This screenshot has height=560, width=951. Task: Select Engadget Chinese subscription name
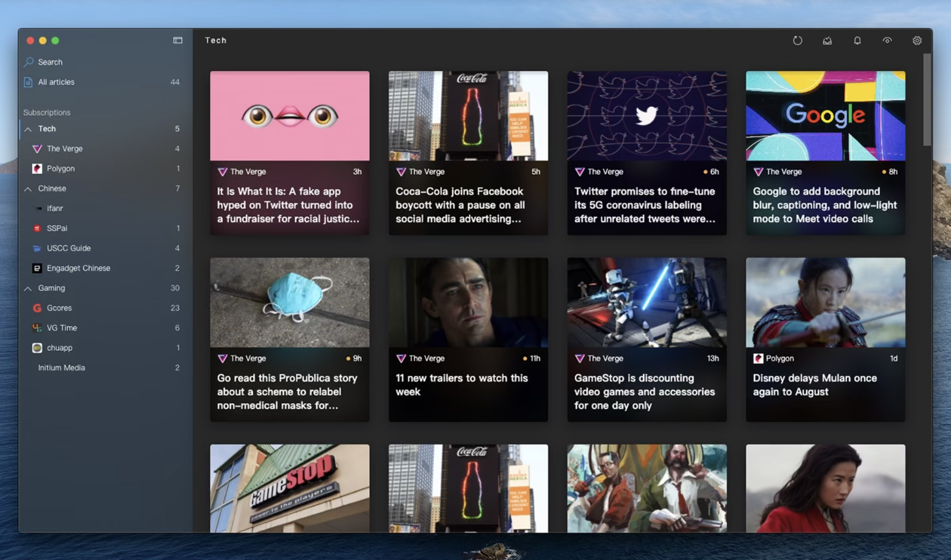coord(79,268)
